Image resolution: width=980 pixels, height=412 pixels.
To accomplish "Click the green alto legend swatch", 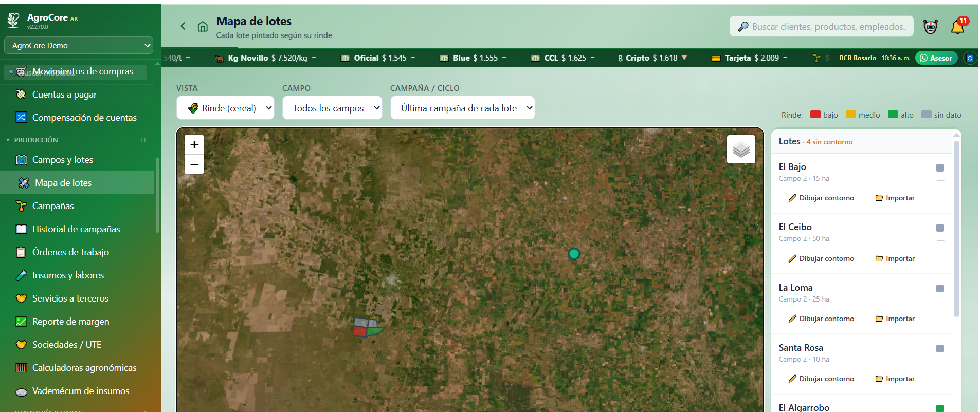I will 893,115.
